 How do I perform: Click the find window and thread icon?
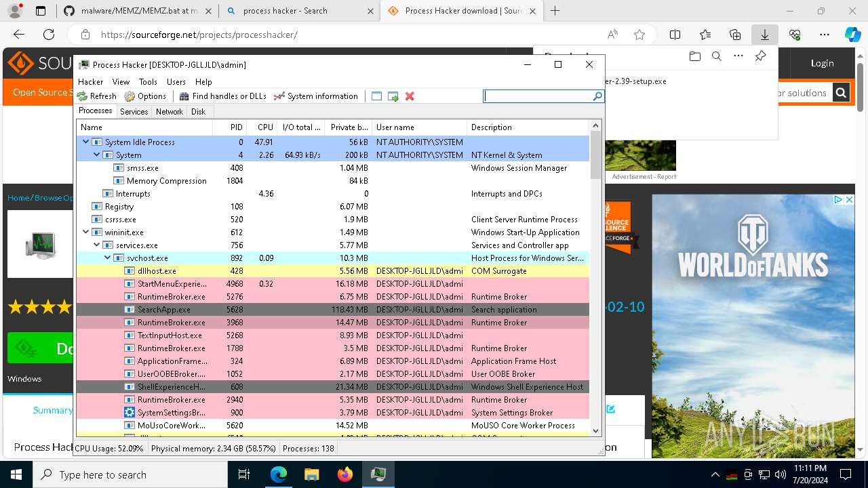coord(393,96)
